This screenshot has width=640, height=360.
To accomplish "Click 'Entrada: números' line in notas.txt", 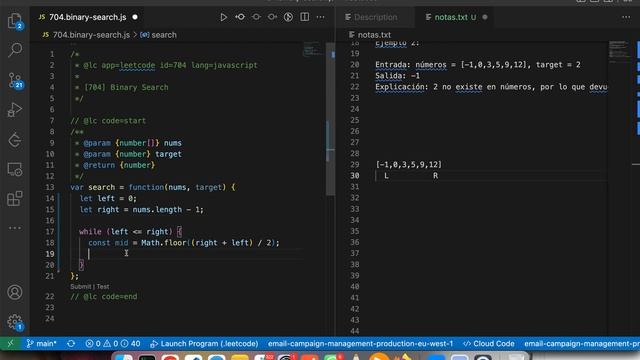I will tap(478, 65).
